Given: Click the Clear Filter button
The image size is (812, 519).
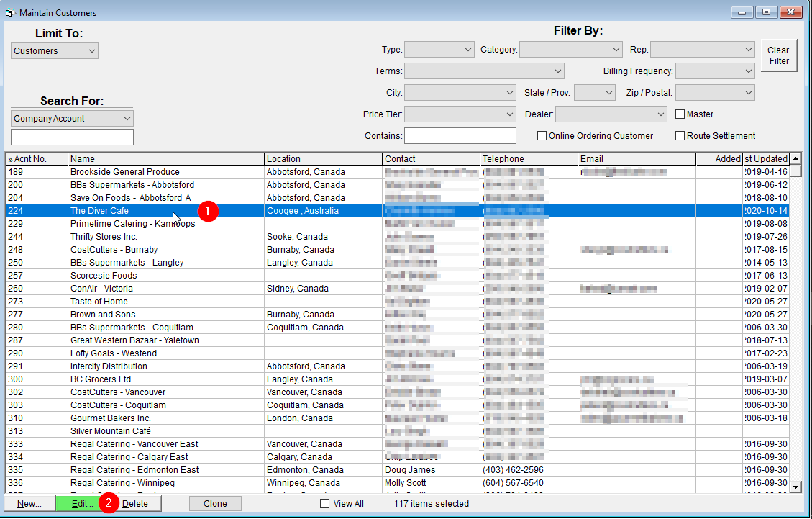Looking at the screenshot, I should coord(778,55).
